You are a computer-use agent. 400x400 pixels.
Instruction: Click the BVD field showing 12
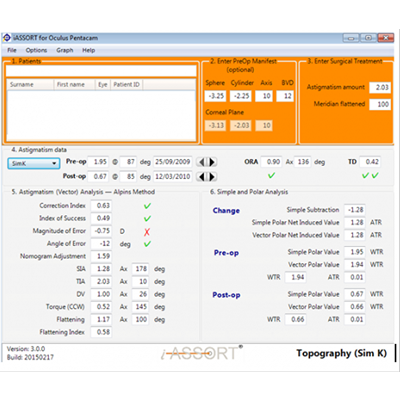click(x=285, y=96)
